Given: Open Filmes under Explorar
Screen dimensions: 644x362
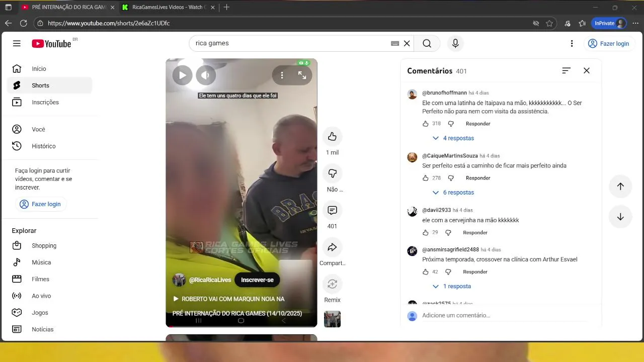Looking at the screenshot, I should coord(49,279).
